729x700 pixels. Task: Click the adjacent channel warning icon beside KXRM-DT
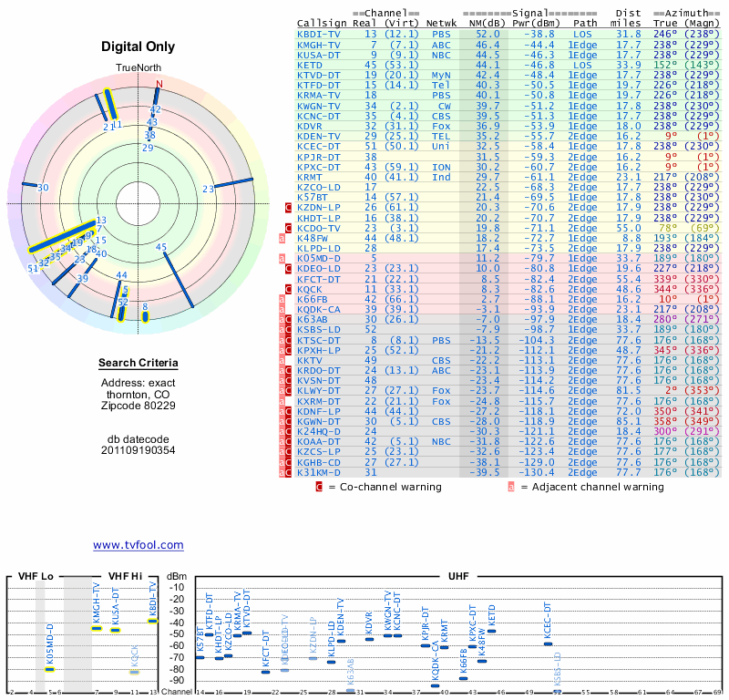click(282, 401)
